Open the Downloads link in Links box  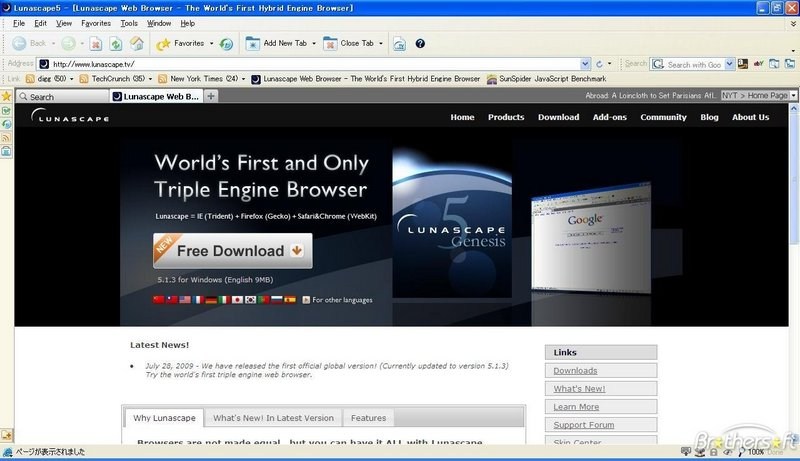click(x=575, y=371)
